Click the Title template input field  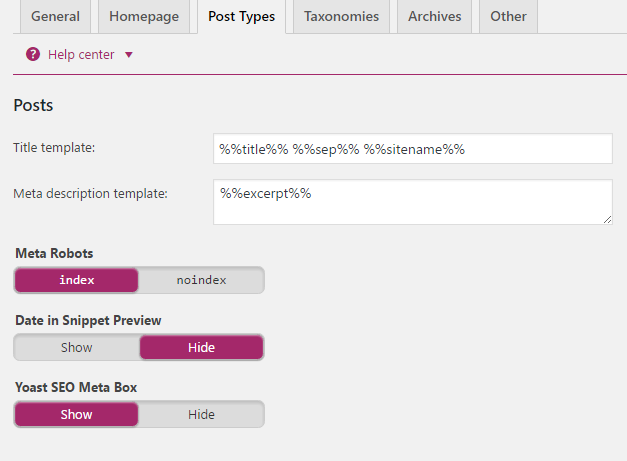(412, 149)
